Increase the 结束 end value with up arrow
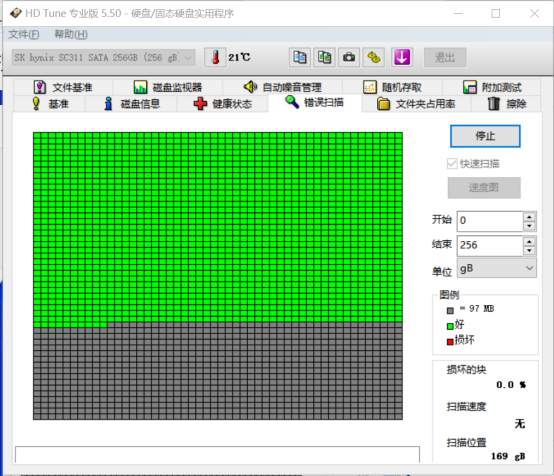 tap(529, 241)
